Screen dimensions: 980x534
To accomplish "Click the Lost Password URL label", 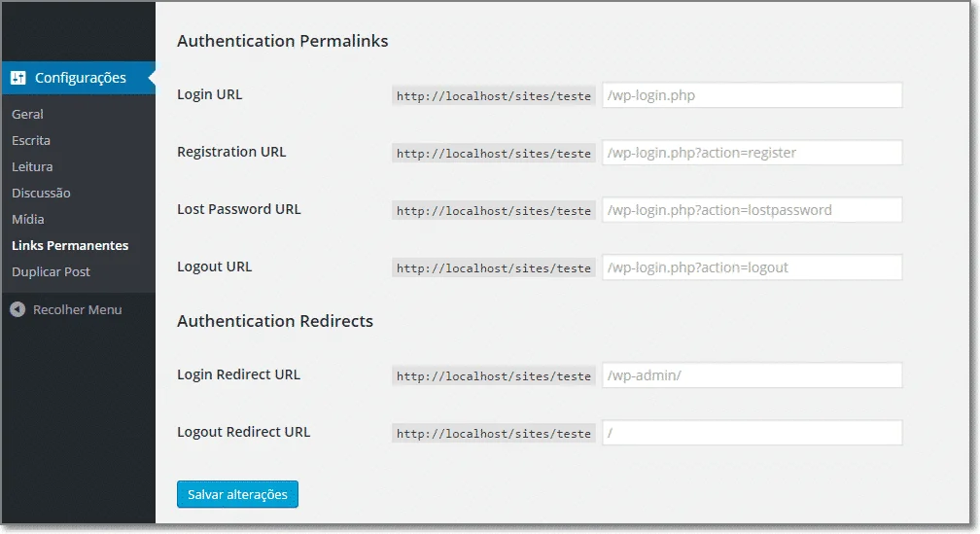I will pyautogui.click(x=239, y=209).
